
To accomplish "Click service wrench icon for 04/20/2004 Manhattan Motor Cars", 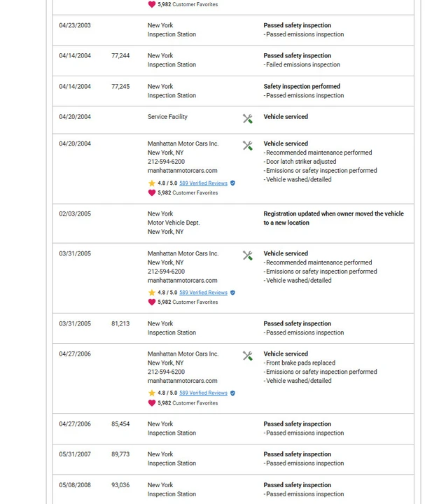I will [x=248, y=146].
